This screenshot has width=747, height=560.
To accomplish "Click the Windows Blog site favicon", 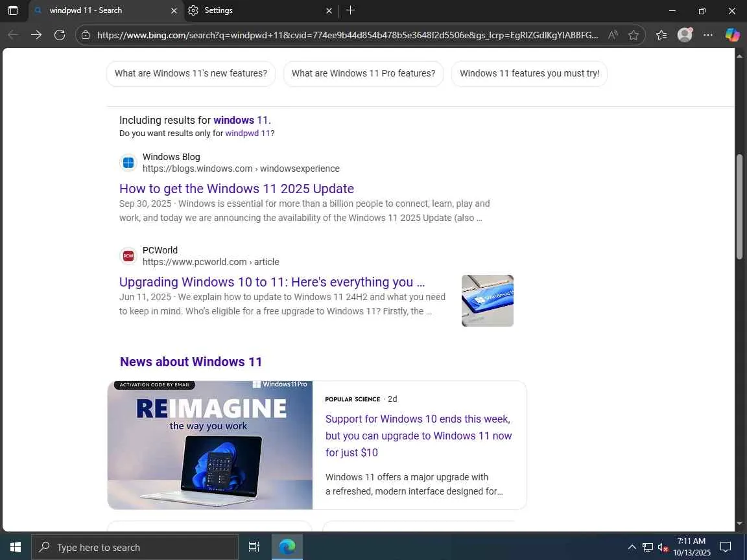I will pyautogui.click(x=128, y=163).
